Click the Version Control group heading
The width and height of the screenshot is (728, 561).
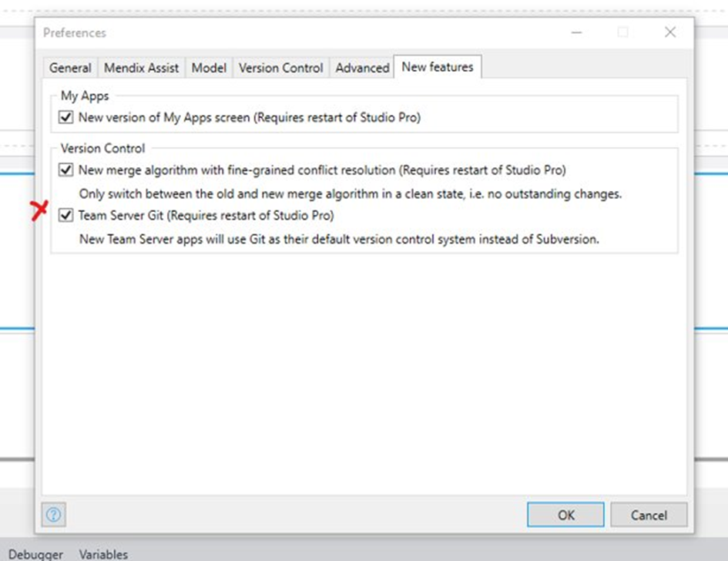tap(102, 149)
